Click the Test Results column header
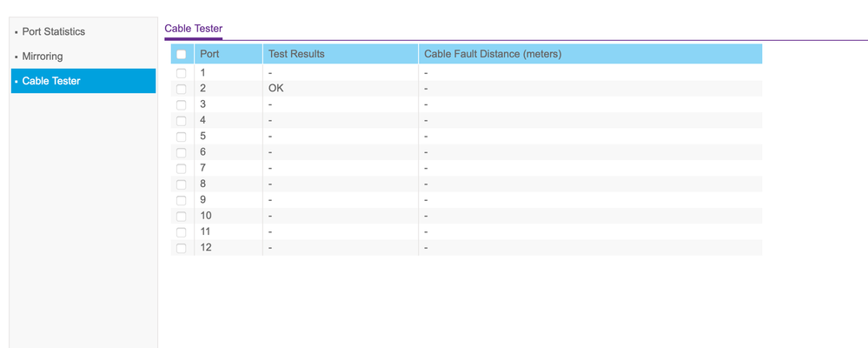 click(341, 54)
